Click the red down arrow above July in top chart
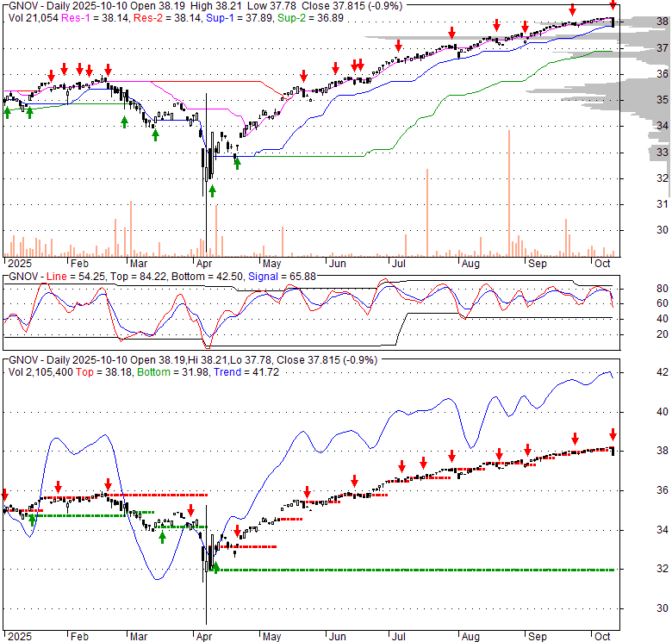672x642 pixels. (398, 46)
